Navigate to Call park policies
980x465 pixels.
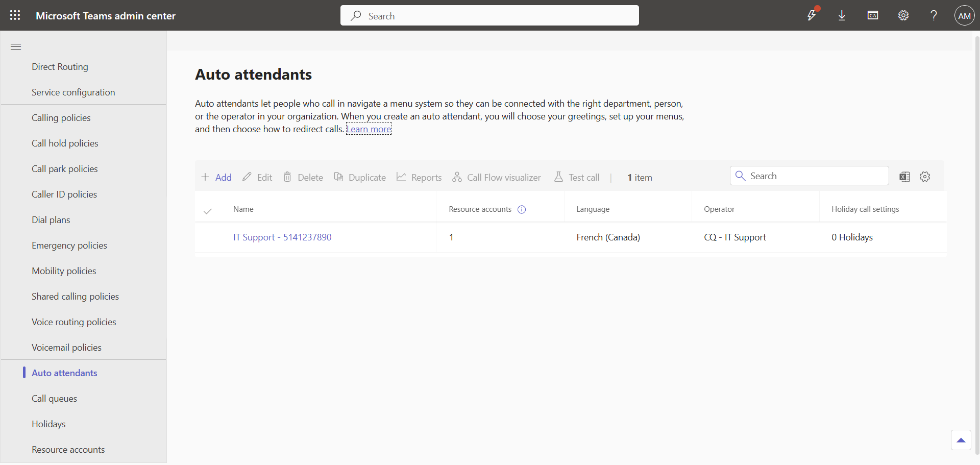click(x=65, y=169)
